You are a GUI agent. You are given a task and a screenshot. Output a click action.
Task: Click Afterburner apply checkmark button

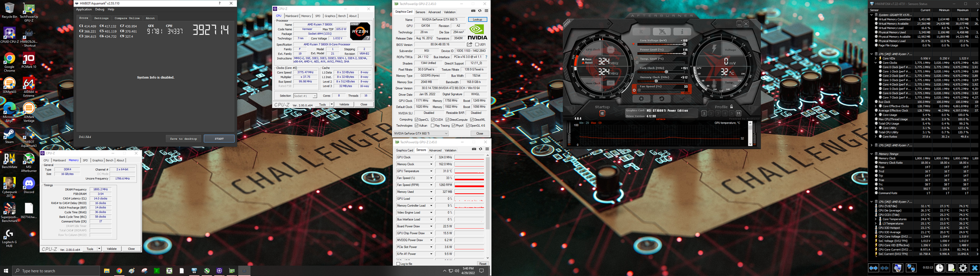(x=682, y=99)
